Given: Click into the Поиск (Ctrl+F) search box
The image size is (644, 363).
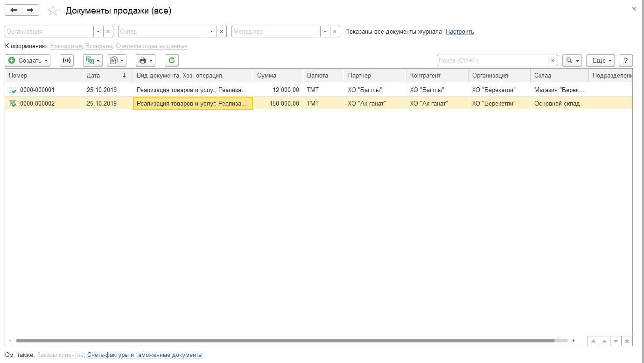Looking at the screenshot, I should click(x=492, y=60).
